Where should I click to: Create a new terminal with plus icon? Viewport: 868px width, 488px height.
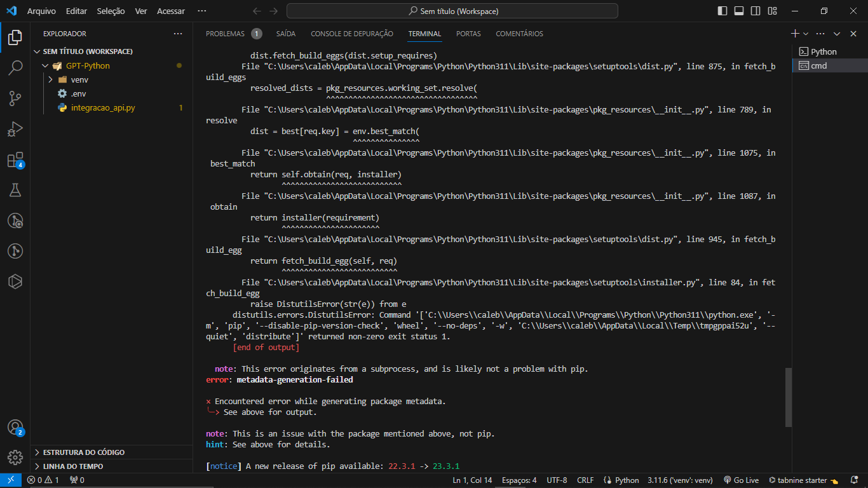(795, 34)
